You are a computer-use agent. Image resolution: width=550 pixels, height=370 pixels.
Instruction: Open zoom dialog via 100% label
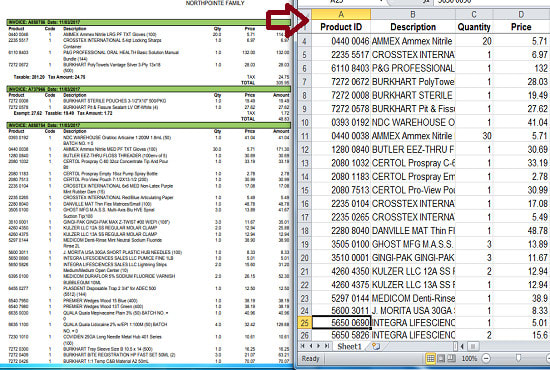[469, 358]
